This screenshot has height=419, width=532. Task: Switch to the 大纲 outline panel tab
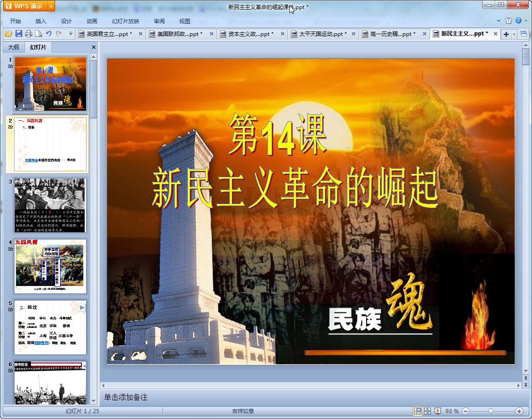coord(14,47)
